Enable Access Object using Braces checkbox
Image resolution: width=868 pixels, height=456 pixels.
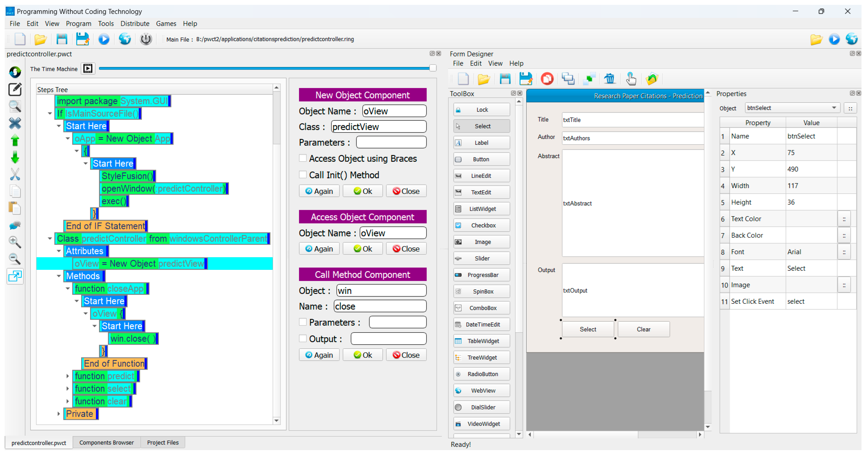tap(303, 159)
